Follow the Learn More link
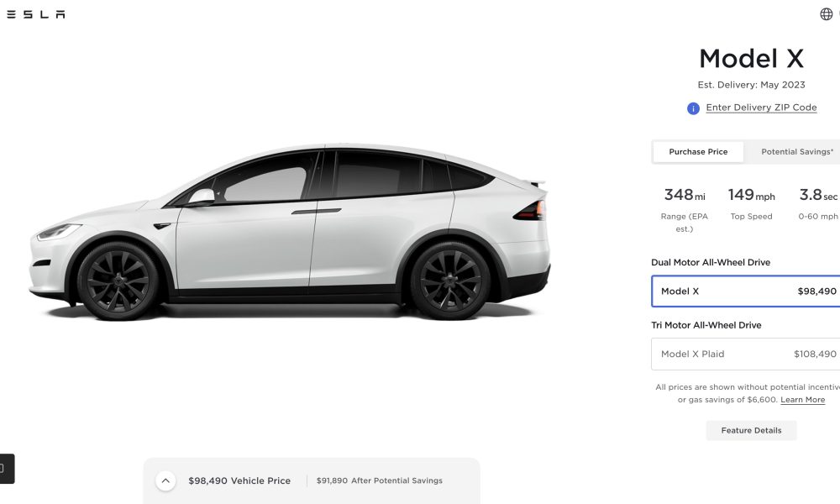 [x=802, y=400]
